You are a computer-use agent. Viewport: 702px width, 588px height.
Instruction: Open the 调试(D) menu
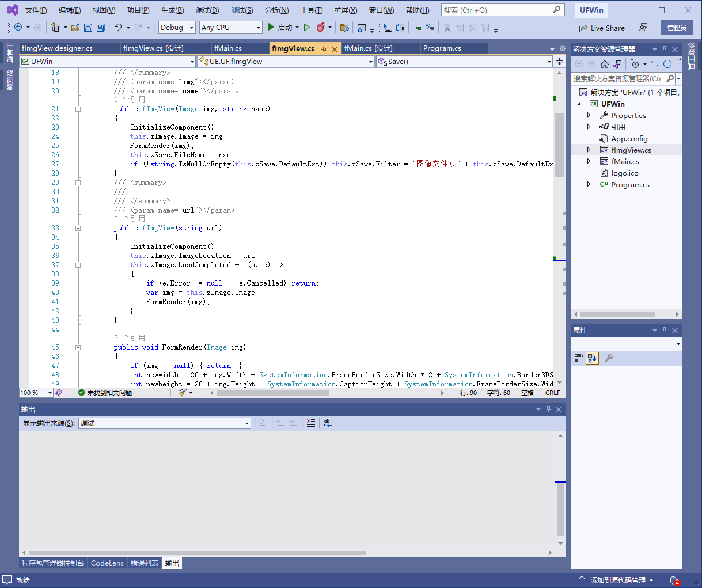click(207, 10)
